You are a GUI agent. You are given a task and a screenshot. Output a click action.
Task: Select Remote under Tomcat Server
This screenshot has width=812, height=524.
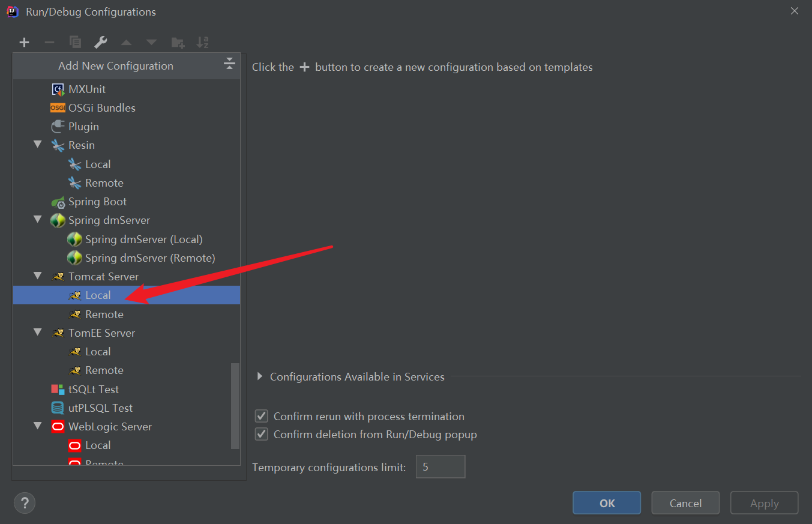(x=127, y=314)
